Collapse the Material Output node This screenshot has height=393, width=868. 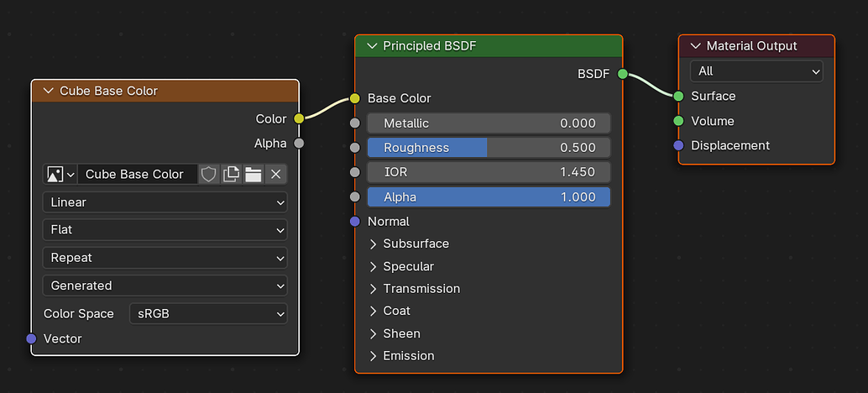[695, 46]
